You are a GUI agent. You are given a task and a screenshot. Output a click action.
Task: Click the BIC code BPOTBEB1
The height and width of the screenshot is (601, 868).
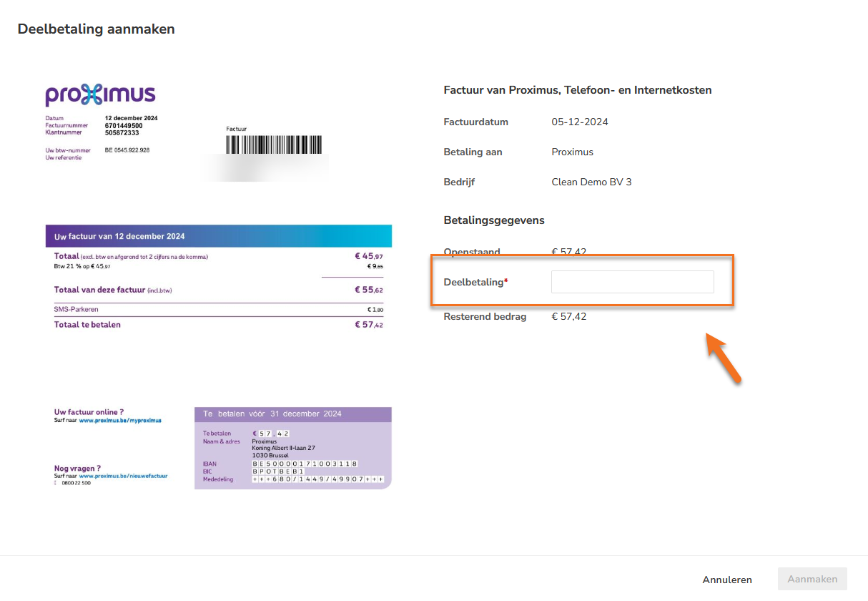click(x=278, y=471)
